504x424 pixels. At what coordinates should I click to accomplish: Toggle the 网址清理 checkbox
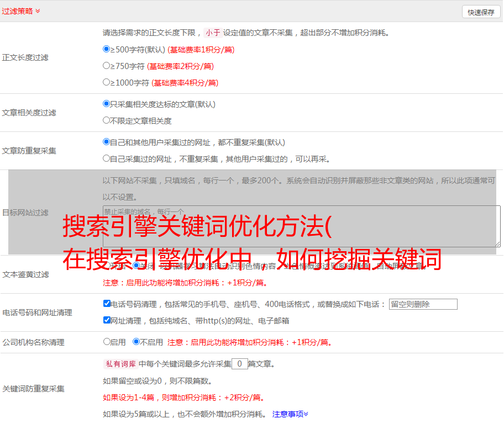(x=107, y=320)
